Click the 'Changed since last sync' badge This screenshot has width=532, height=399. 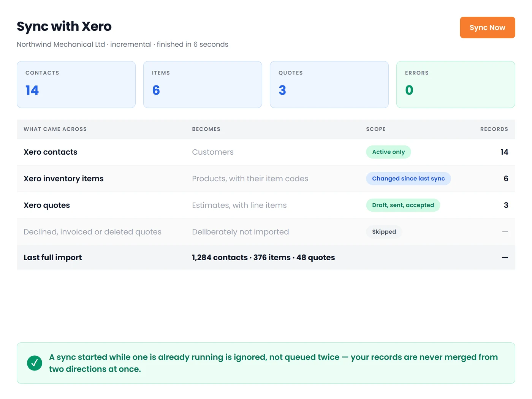(x=408, y=179)
